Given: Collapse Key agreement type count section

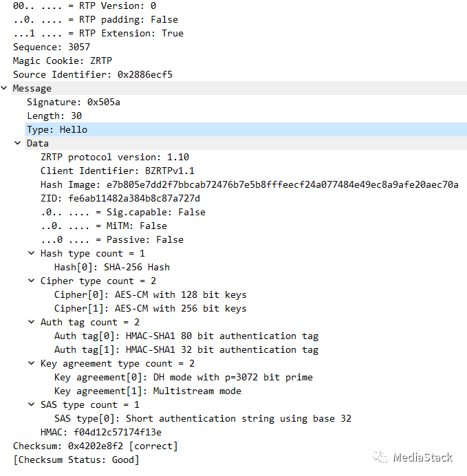Looking at the screenshot, I should pyautogui.click(x=32, y=364).
